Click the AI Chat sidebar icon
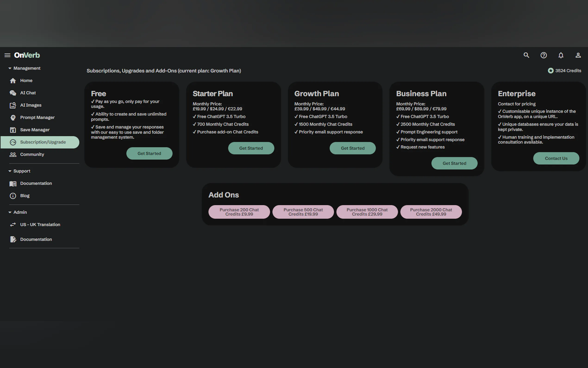 pos(13,93)
